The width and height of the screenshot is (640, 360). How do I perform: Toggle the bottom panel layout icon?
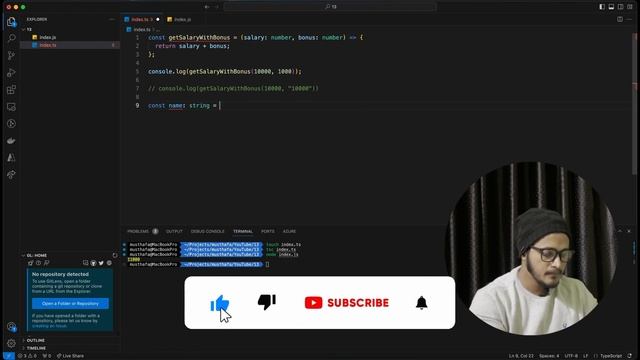pyautogui.click(x=611, y=7)
